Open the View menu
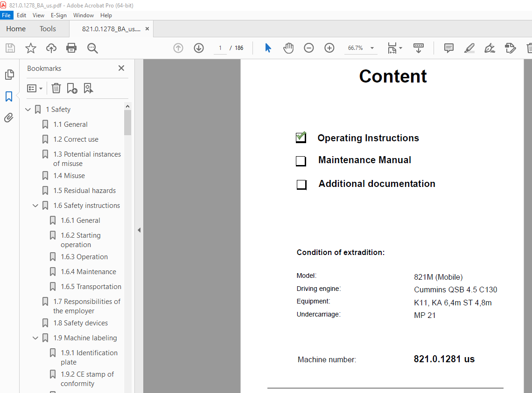This screenshot has width=532, height=393. (38, 15)
